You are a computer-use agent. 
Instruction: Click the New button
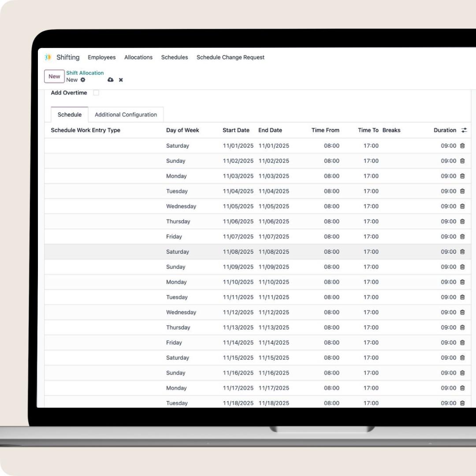[x=54, y=76]
